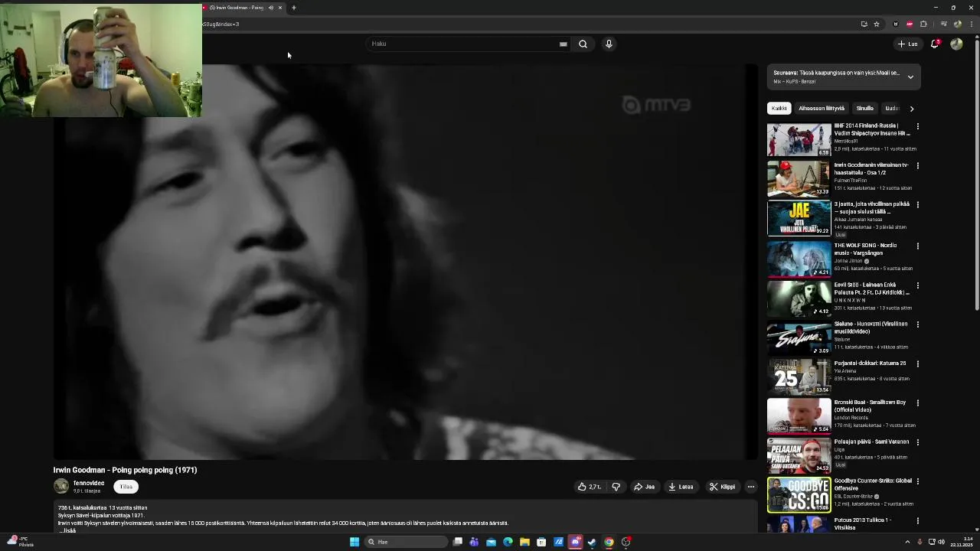Open options for THE WOLF SONG video
This screenshot has width=980, height=551.
coord(918,246)
